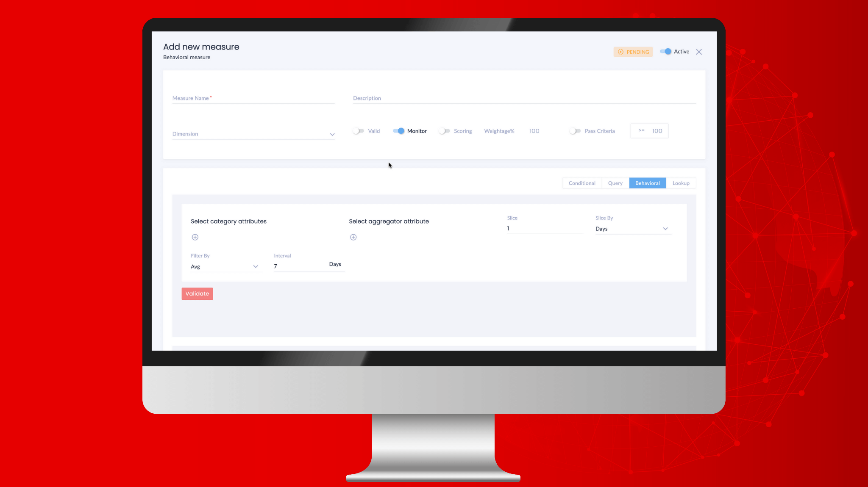Toggle the Valid switch on
This screenshot has width=868, height=487.
coord(358,131)
